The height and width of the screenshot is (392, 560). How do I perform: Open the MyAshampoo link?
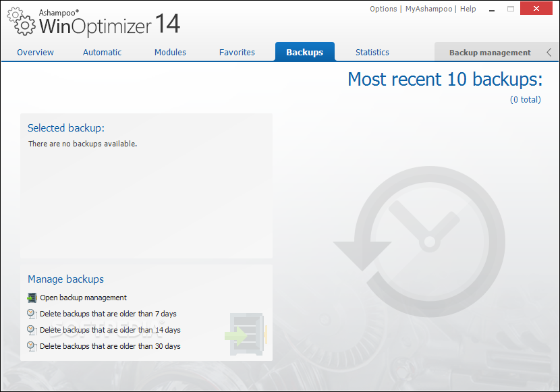click(x=428, y=9)
